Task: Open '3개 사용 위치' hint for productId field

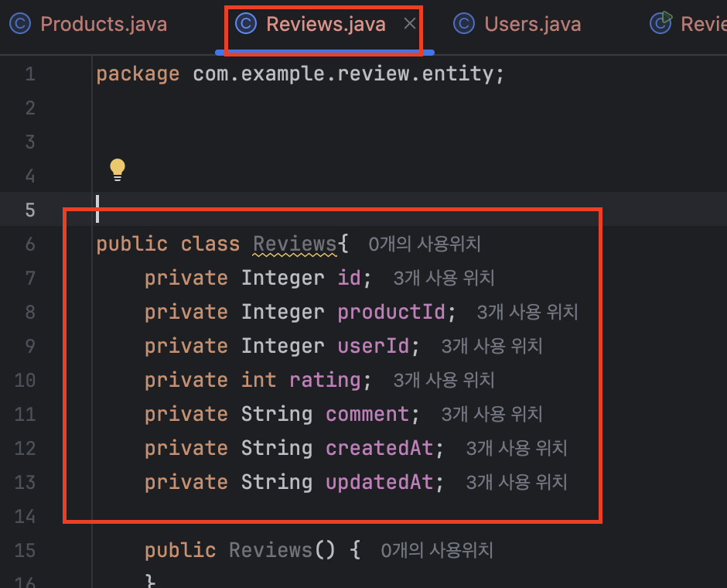Action: click(x=527, y=312)
